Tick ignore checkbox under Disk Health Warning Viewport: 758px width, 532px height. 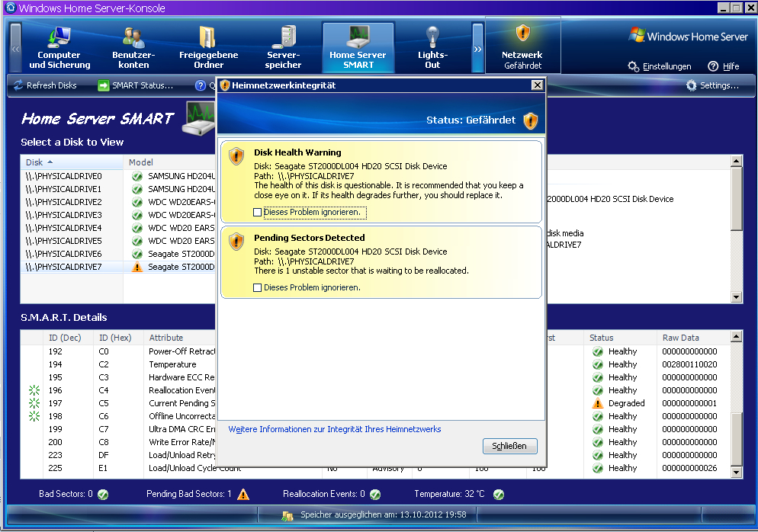point(257,212)
